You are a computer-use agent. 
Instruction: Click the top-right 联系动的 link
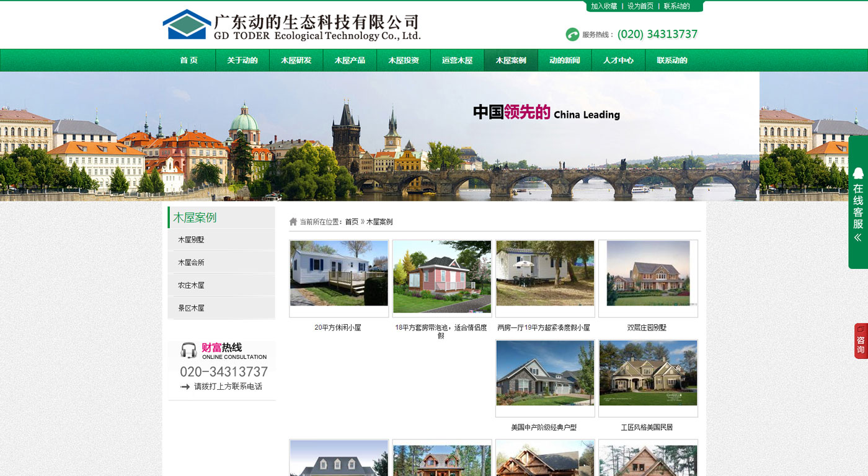677,6
